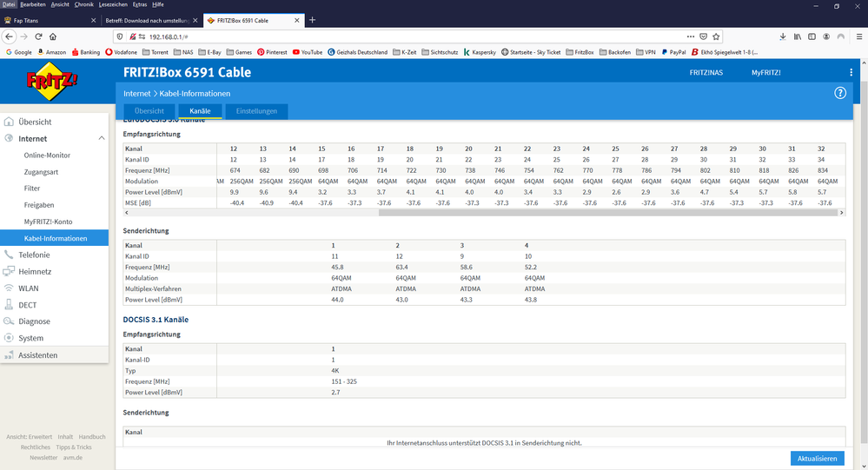Open Zugangsart in sidebar
This screenshot has height=470, width=868.
41,172
